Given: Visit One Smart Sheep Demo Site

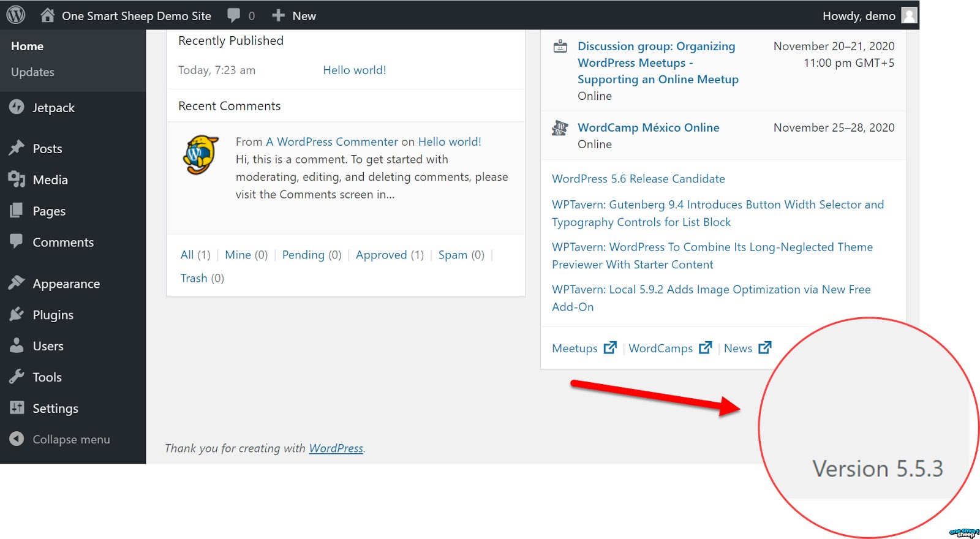Looking at the screenshot, I should click(x=136, y=16).
